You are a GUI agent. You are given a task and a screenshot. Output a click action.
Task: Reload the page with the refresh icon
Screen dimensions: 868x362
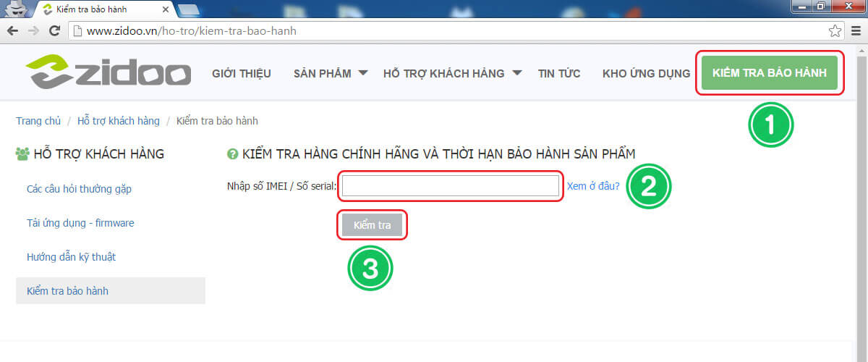click(x=54, y=31)
